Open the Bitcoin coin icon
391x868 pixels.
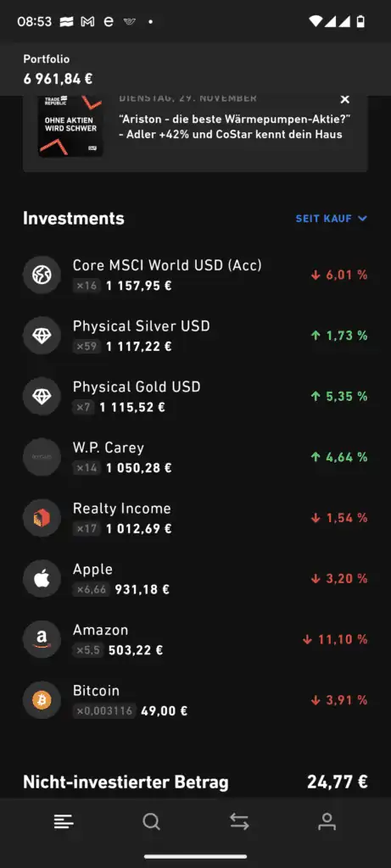pyautogui.click(x=42, y=701)
